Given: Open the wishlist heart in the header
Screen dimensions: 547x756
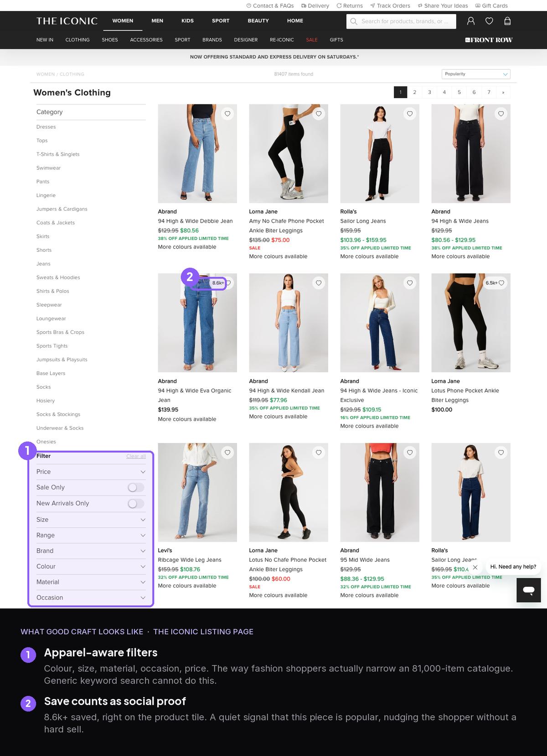Looking at the screenshot, I should pos(489,21).
